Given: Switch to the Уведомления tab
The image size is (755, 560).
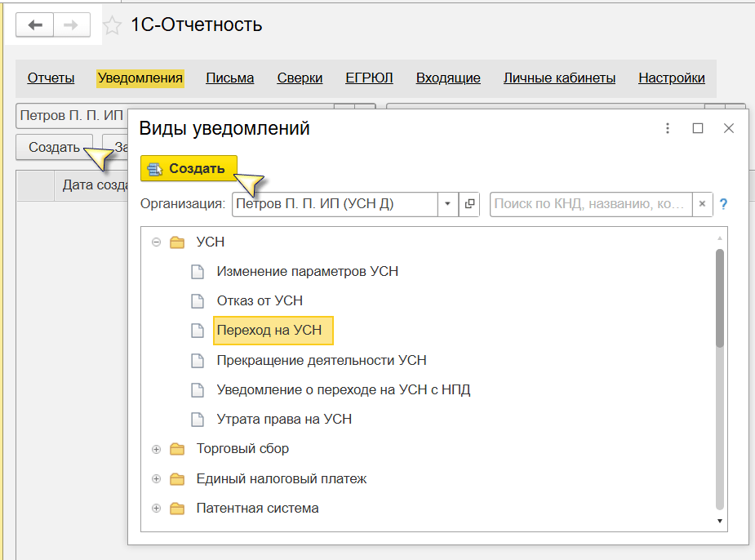Looking at the screenshot, I should pyautogui.click(x=140, y=78).
